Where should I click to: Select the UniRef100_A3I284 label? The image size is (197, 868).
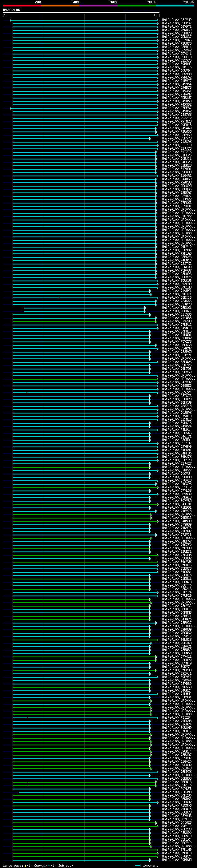176,718
